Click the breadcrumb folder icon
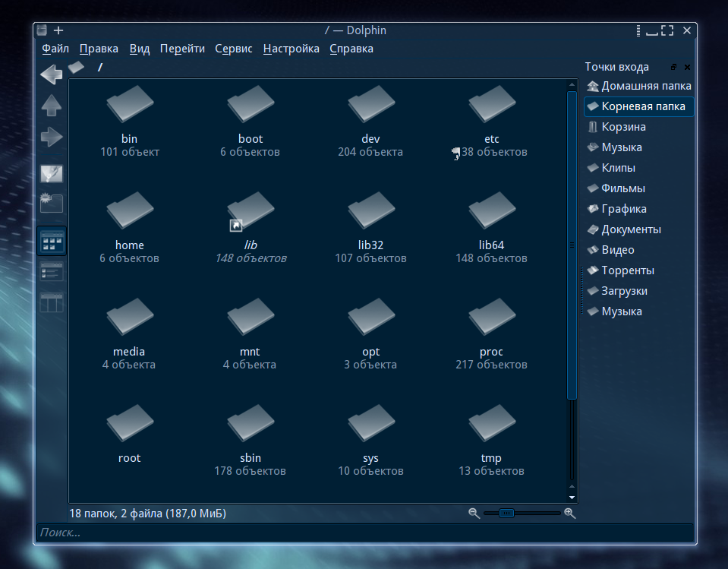The height and width of the screenshot is (569, 728). (76, 68)
